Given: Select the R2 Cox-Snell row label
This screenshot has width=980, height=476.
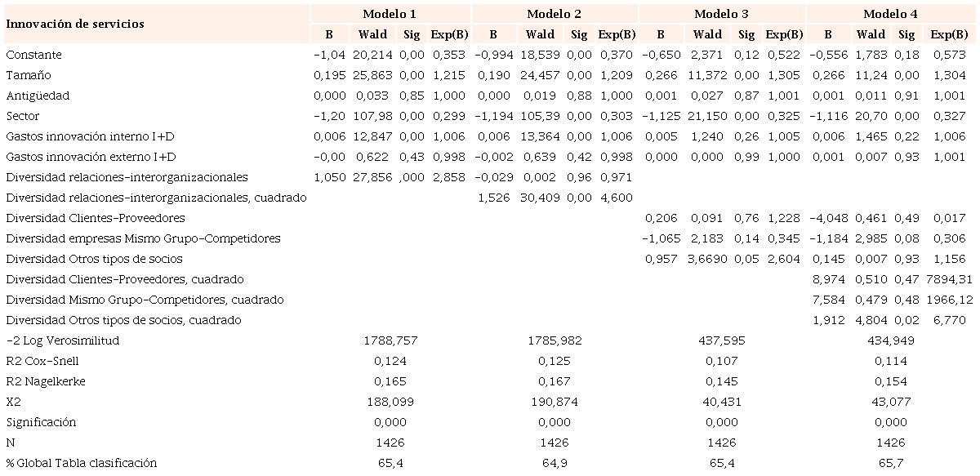Looking at the screenshot, I should (42, 361).
